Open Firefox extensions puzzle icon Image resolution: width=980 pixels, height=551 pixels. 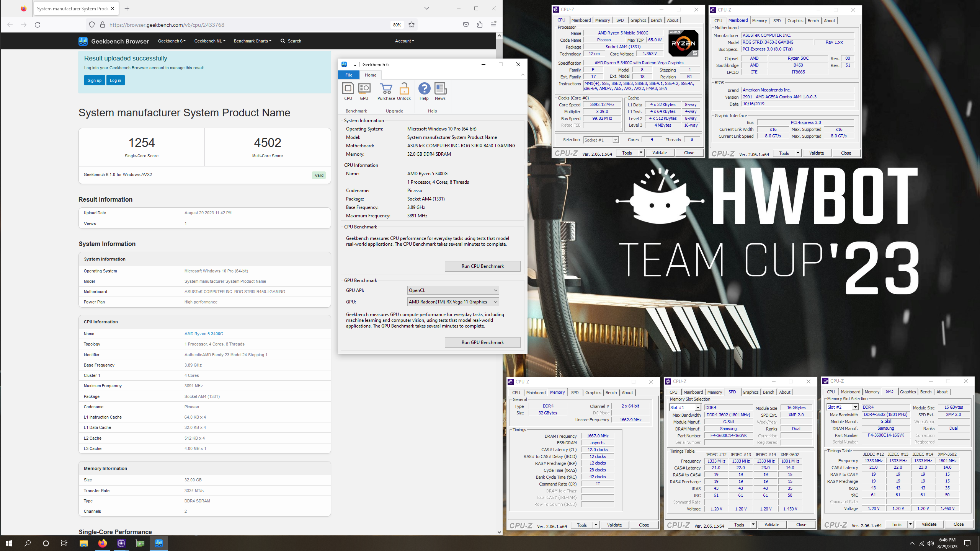point(480,25)
